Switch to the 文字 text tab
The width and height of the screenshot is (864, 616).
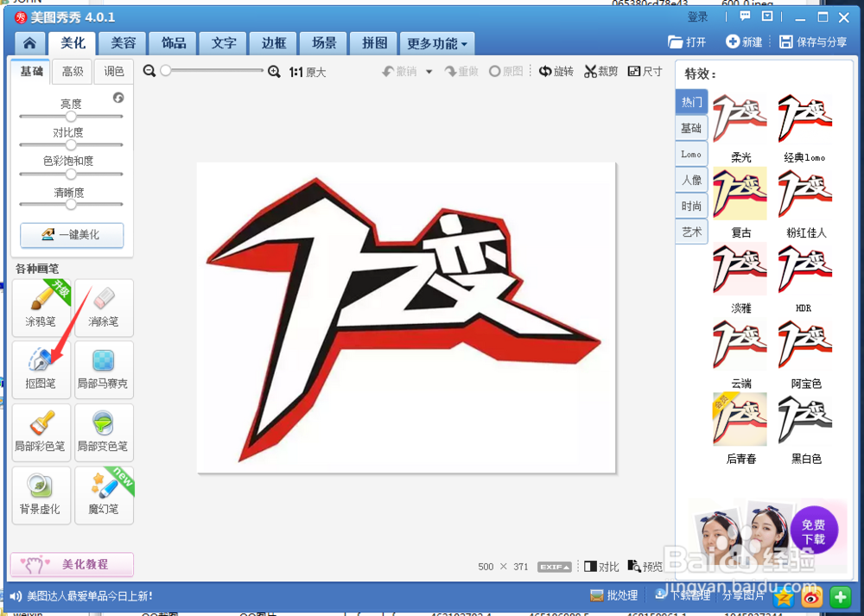224,43
